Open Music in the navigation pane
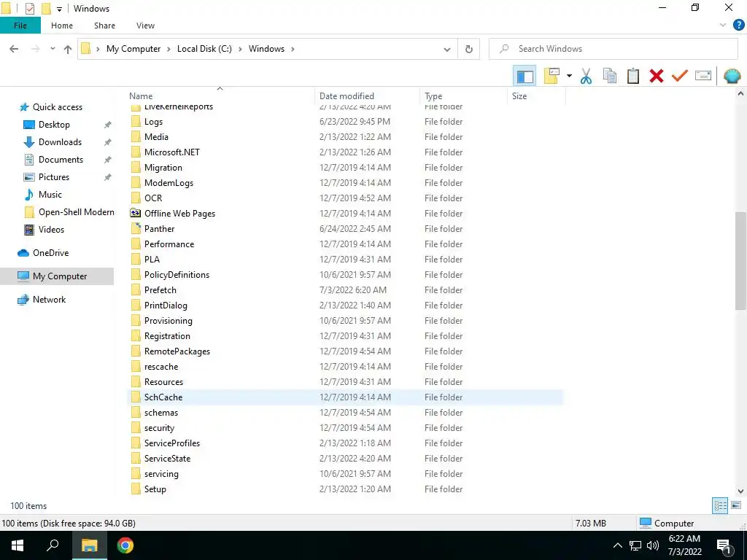Screen dimensions: 747x560 click(50, 195)
